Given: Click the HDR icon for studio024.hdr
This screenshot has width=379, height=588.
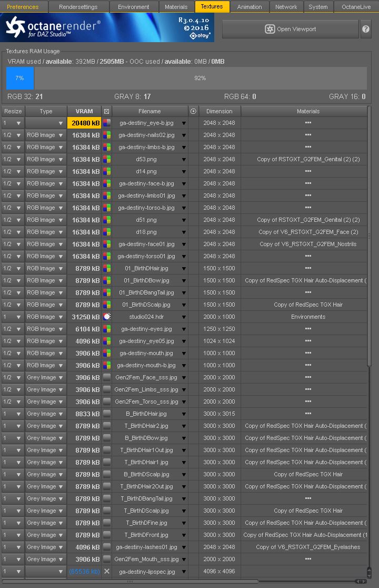Looking at the screenshot, I should tap(107, 317).
